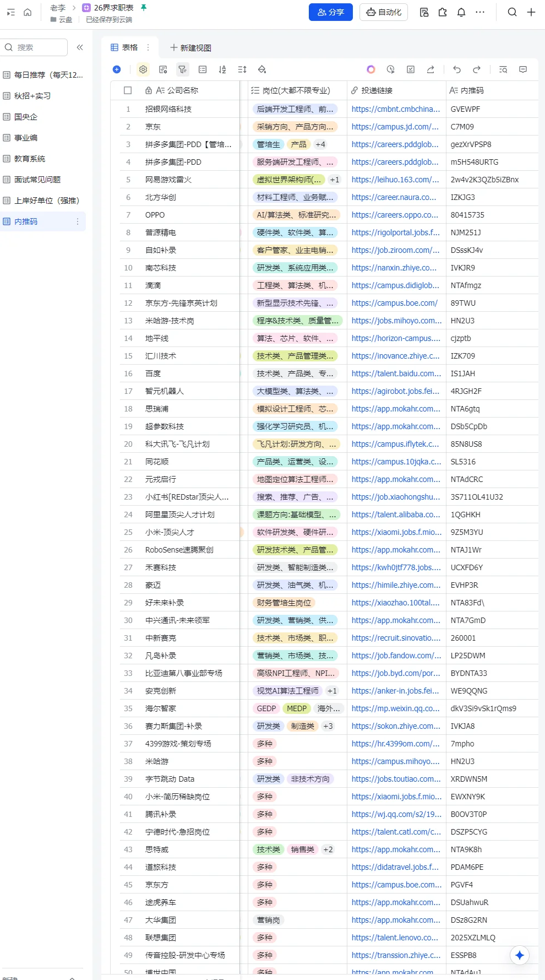Viewport: 545px width, 980px height.
Task: Click 新建视图 to add a view
Action: 190,48
